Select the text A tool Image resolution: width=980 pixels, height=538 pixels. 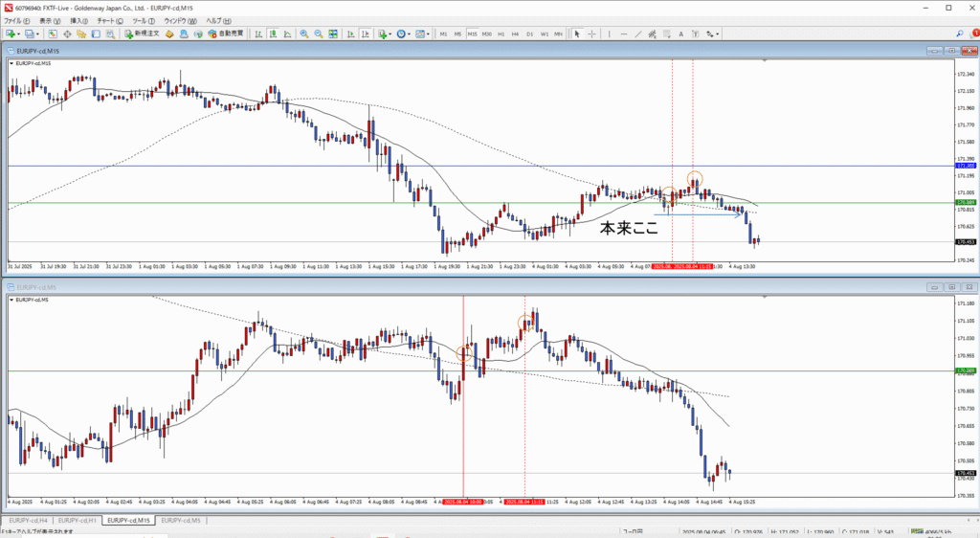click(x=680, y=34)
